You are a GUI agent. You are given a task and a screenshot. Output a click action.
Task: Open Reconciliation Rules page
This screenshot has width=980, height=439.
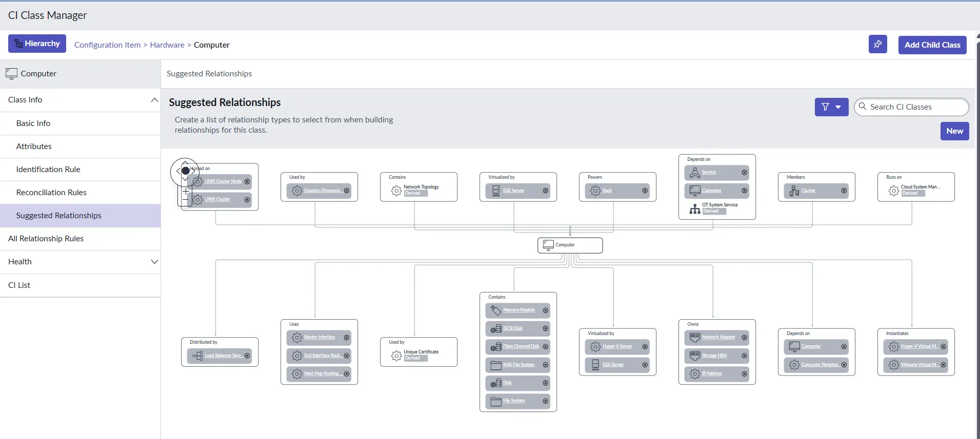click(80, 193)
